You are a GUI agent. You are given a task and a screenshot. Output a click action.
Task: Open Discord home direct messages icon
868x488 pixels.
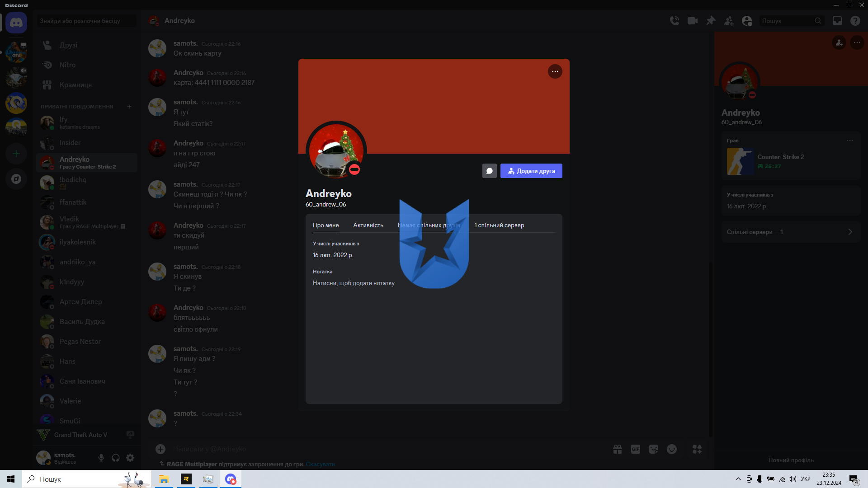point(16,23)
